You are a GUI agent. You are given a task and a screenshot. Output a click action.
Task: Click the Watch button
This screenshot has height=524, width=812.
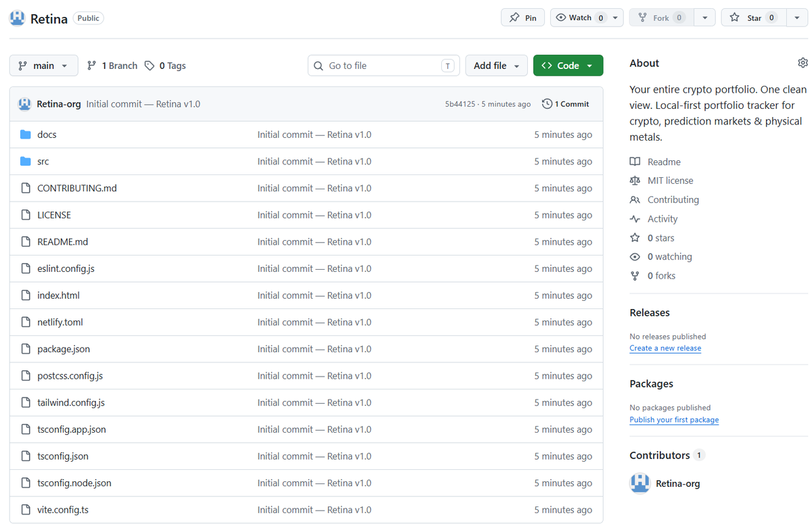[579, 18]
